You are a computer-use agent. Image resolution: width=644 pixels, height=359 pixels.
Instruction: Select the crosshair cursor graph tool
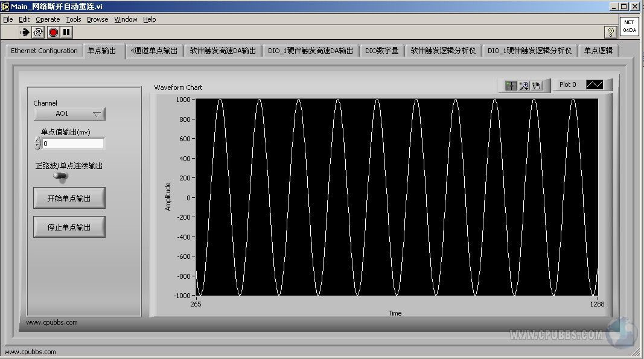[x=511, y=86]
